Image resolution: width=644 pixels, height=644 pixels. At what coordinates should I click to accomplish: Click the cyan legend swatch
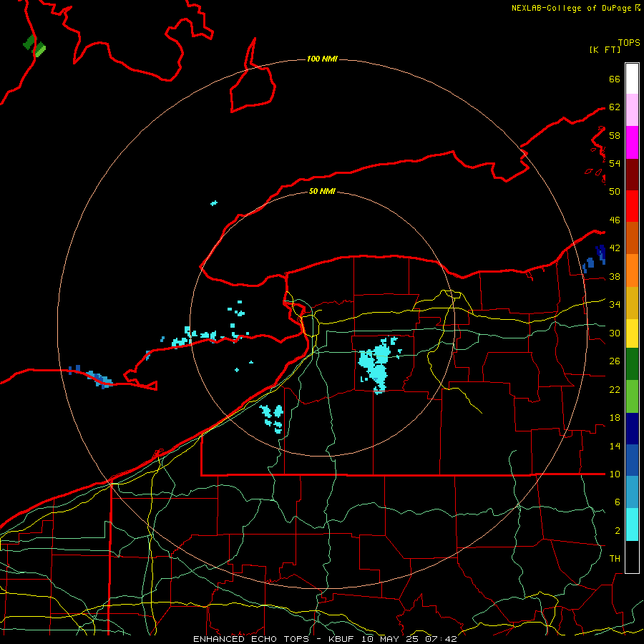point(632,525)
